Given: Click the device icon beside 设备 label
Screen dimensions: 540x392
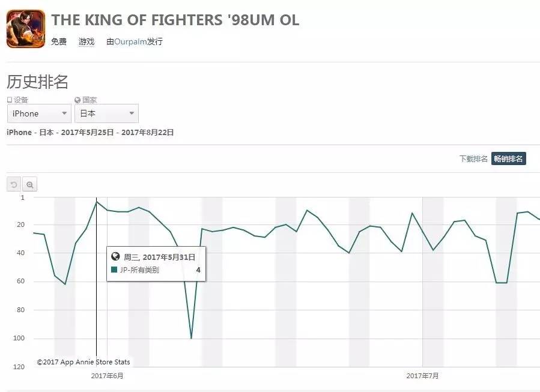Looking at the screenshot, I should pyautogui.click(x=10, y=100).
